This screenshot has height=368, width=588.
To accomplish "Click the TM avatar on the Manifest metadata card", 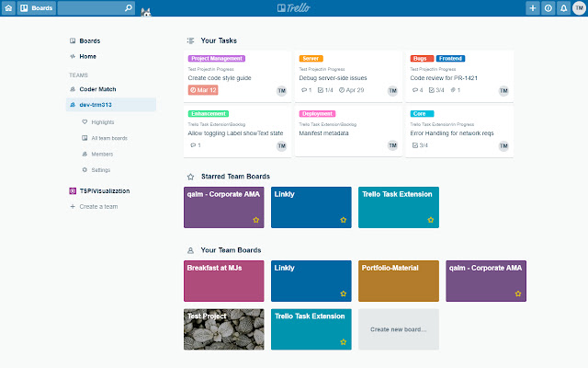I will pyautogui.click(x=392, y=145).
